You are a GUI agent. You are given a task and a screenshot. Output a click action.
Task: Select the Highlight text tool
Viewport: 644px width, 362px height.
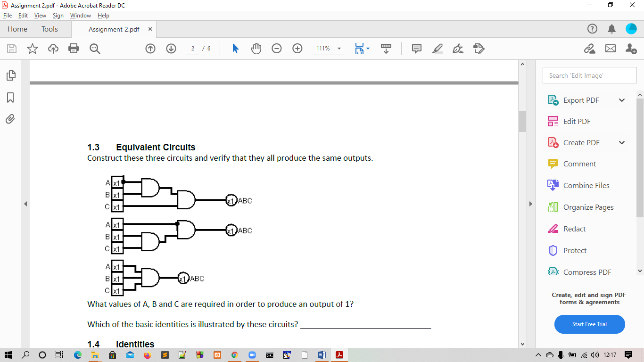(437, 49)
